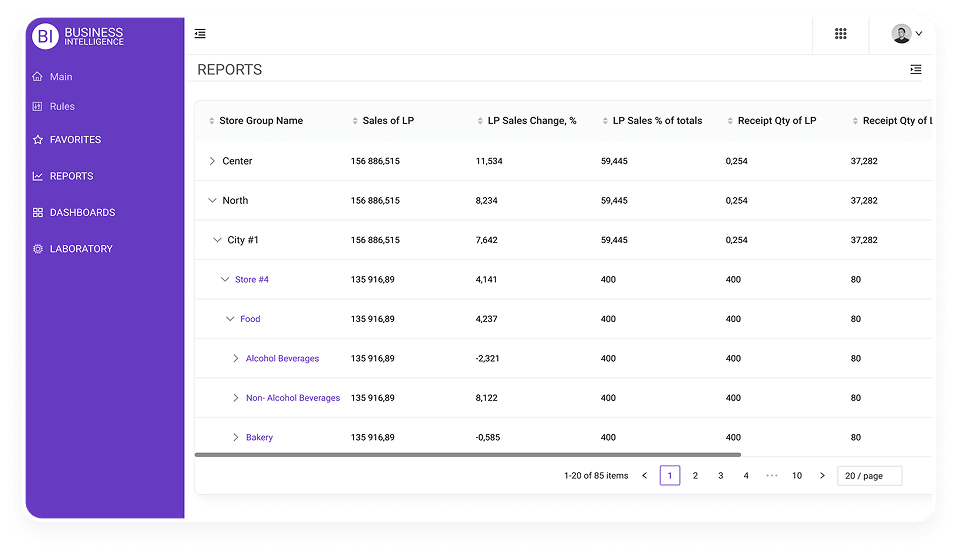The height and width of the screenshot is (551, 957).
Task: Select page 1 in pagination
Action: (x=670, y=475)
